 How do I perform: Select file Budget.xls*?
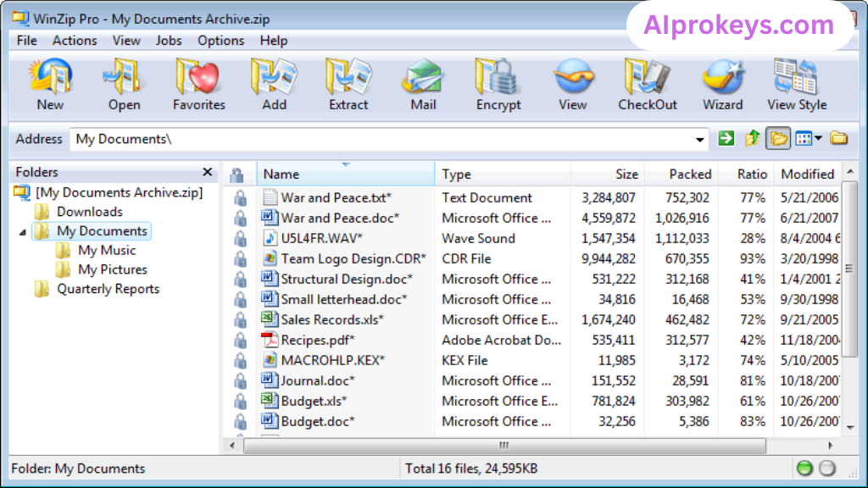(x=314, y=401)
